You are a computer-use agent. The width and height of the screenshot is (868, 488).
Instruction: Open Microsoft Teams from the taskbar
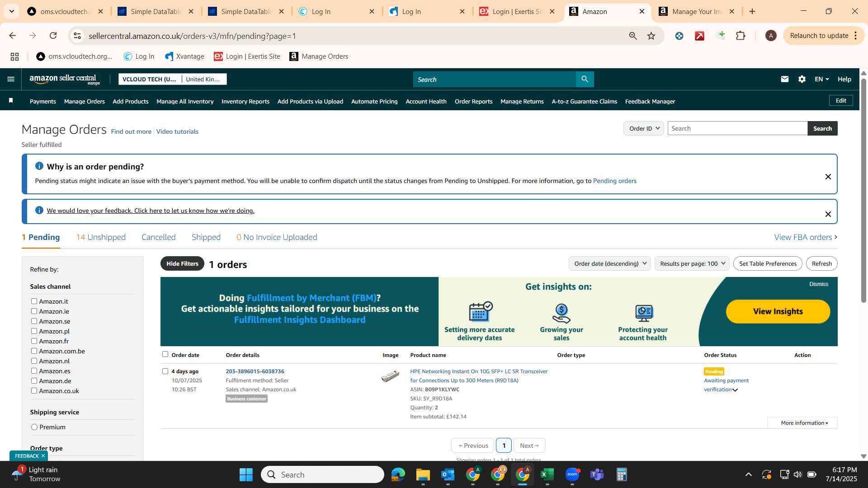(x=597, y=474)
